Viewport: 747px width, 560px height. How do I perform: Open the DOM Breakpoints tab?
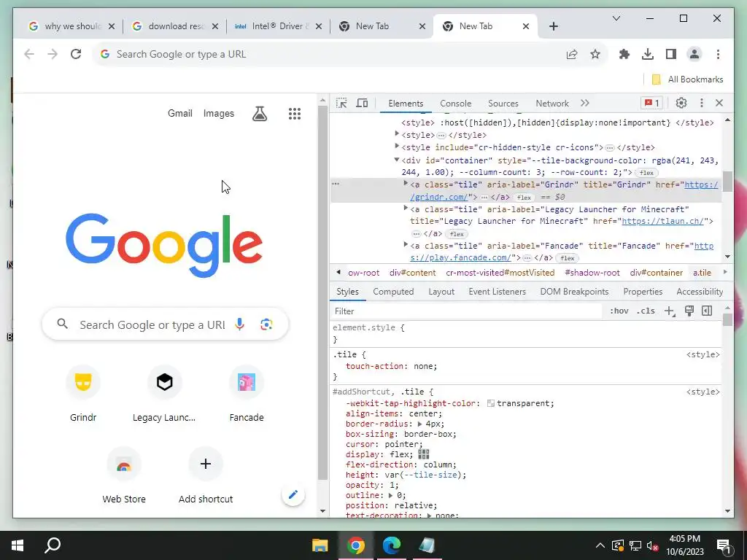[574, 292]
